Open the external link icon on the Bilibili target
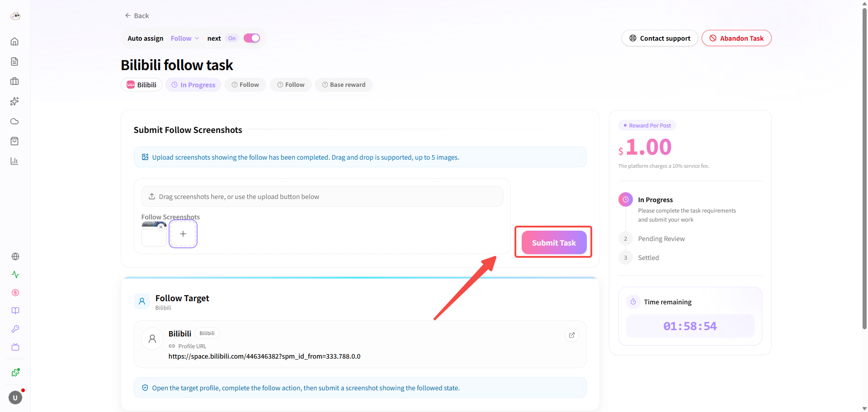The width and height of the screenshot is (868, 412). [x=572, y=335]
